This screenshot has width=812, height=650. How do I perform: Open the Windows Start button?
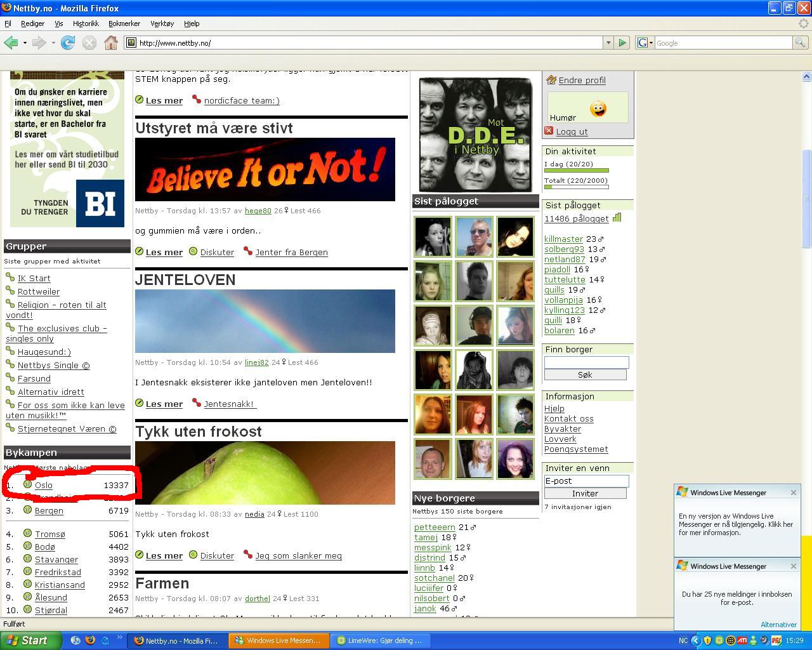pyautogui.click(x=30, y=640)
